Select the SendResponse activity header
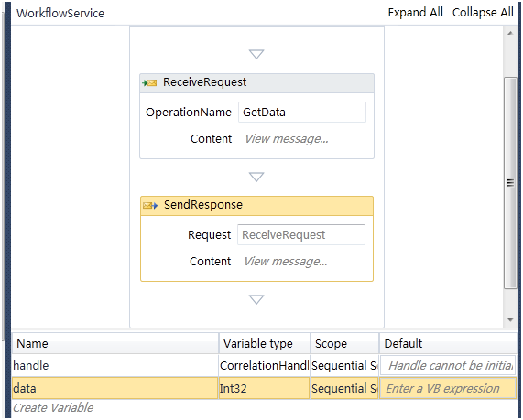Image resolution: width=523 pixels, height=420 pixels. click(x=256, y=205)
